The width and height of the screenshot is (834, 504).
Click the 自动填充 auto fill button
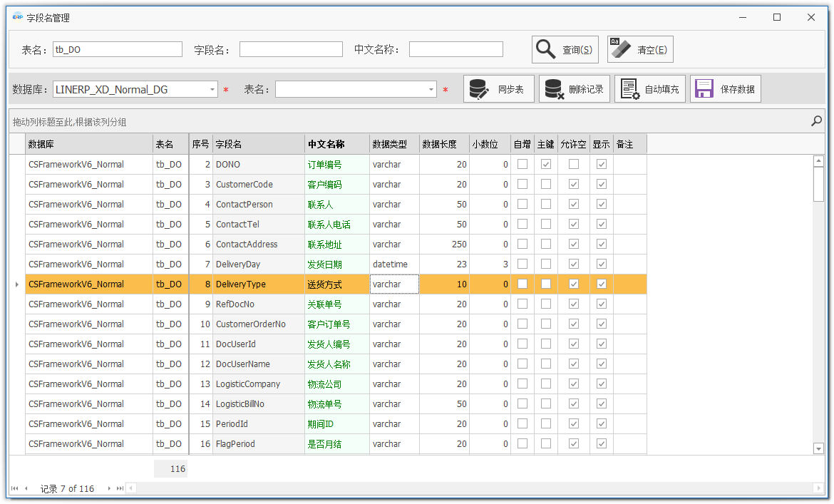coord(650,89)
